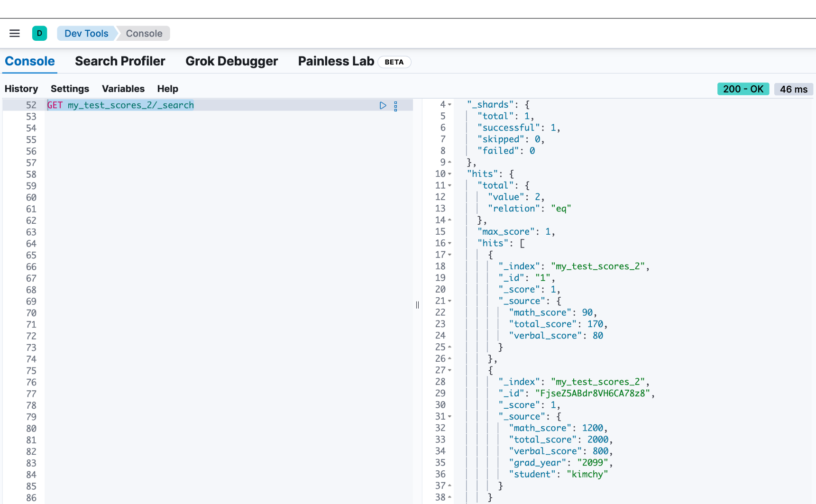Open console Settings
Image resolution: width=816 pixels, height=504 pixels.
tap(70, 89)
